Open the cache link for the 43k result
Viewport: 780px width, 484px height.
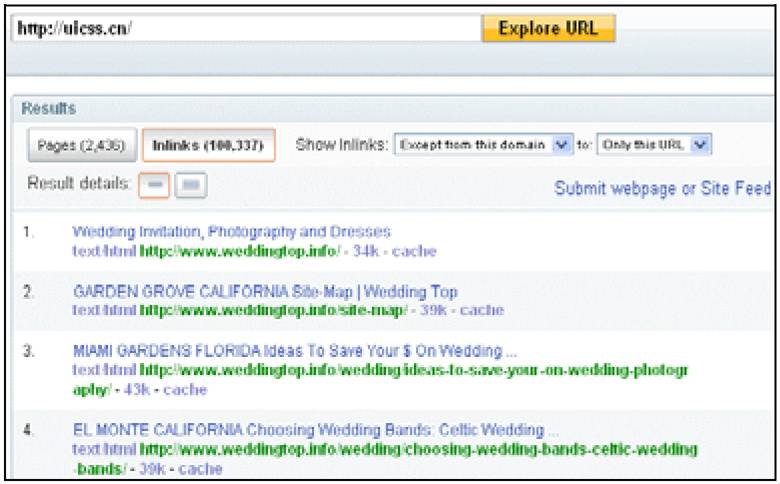[185, 389]
